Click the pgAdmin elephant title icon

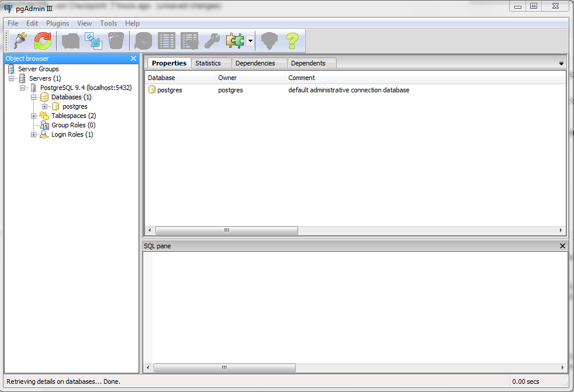click(x=8, y=8)
